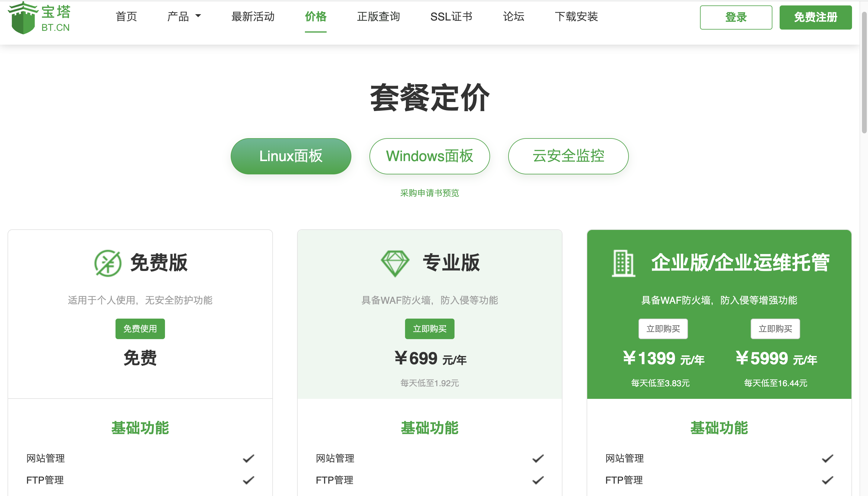Click the 免费注册 button
The image size is (868, 496).
816,17
